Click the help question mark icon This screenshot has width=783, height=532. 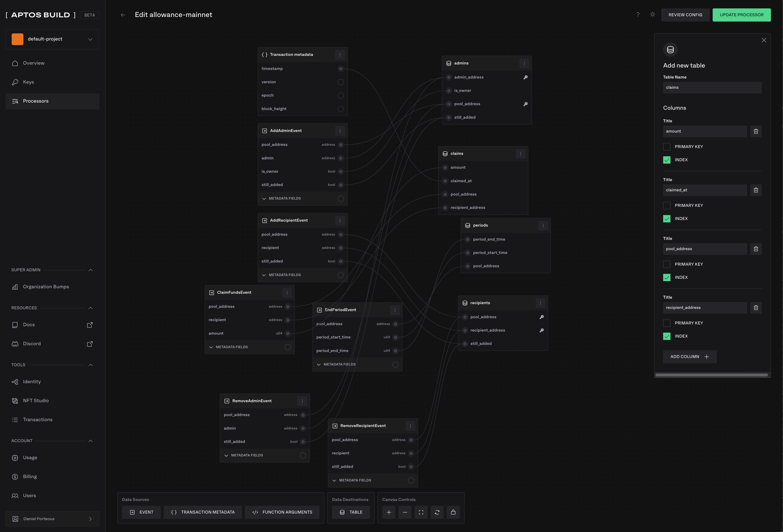[x=638, y=14]
